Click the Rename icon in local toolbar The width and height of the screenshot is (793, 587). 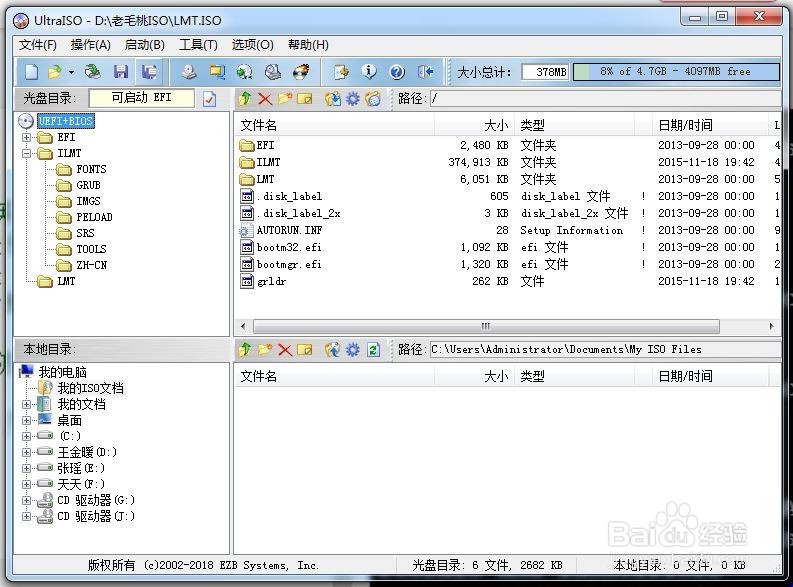304,349
